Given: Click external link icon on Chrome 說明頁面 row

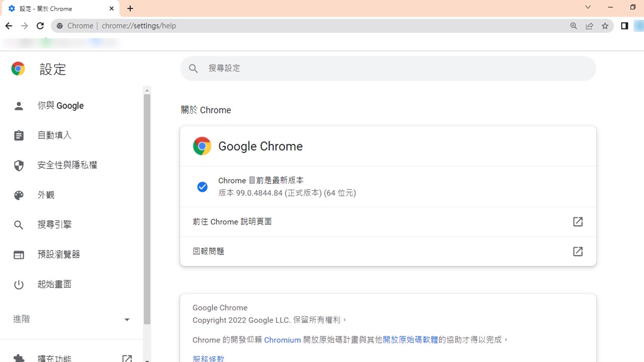Looking at the screenshot, I should pos(578,222).
